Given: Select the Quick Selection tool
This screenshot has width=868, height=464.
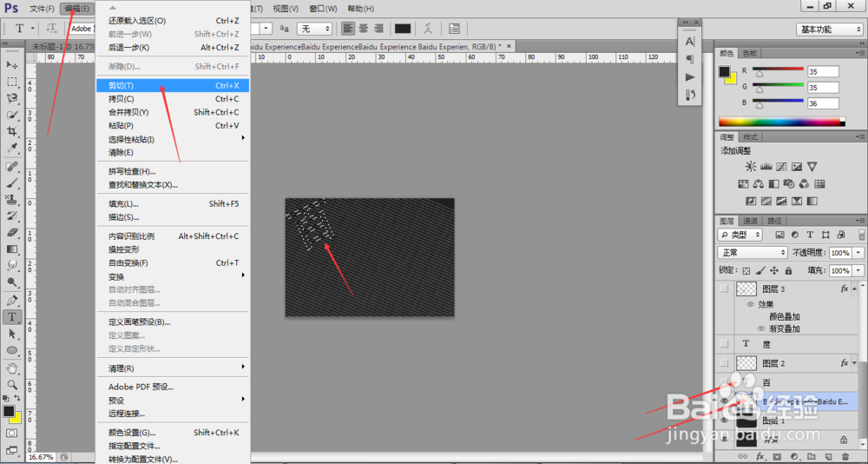Looking at the screenshot, I should point(12,115).
